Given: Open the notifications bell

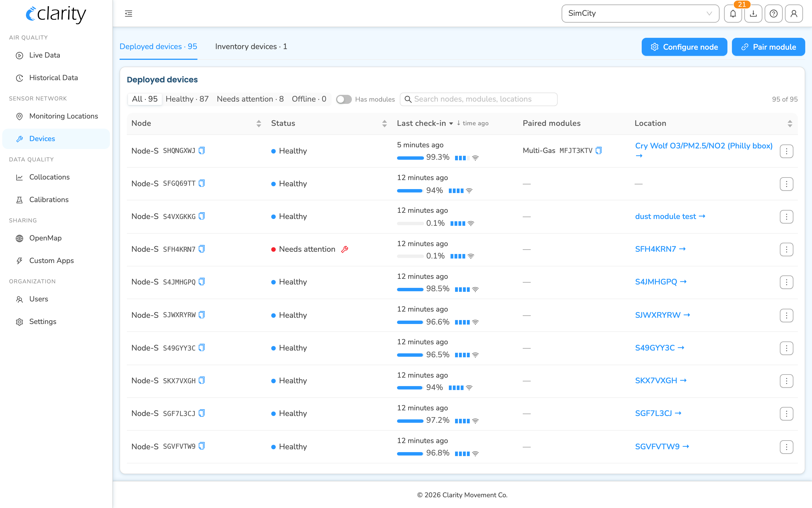Looking at the screenshot, I should tap(733, 14).
